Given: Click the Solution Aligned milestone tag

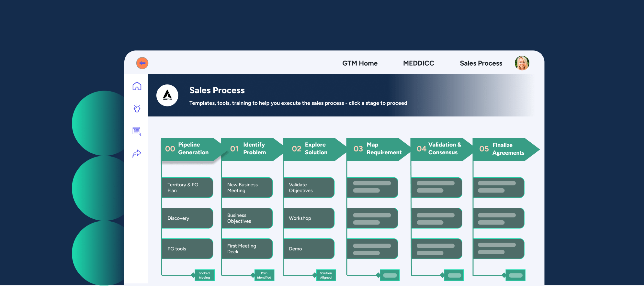Looking at the screenshot, I should coord(326,275).
